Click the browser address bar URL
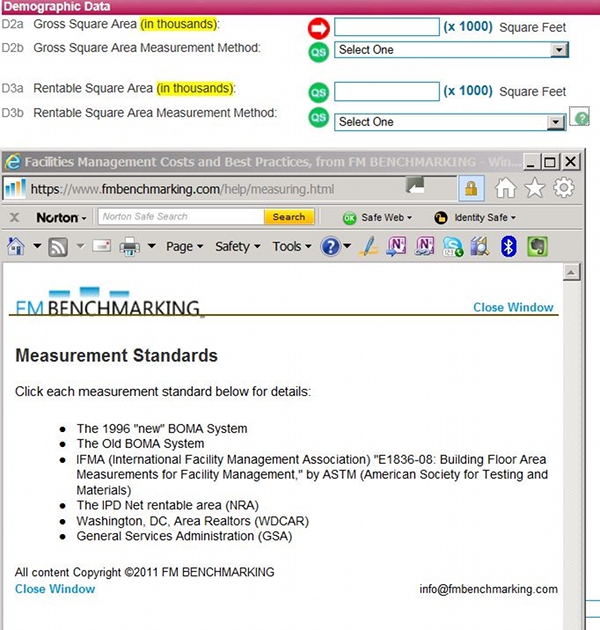600x630 pixels. [x=182, y=189]
